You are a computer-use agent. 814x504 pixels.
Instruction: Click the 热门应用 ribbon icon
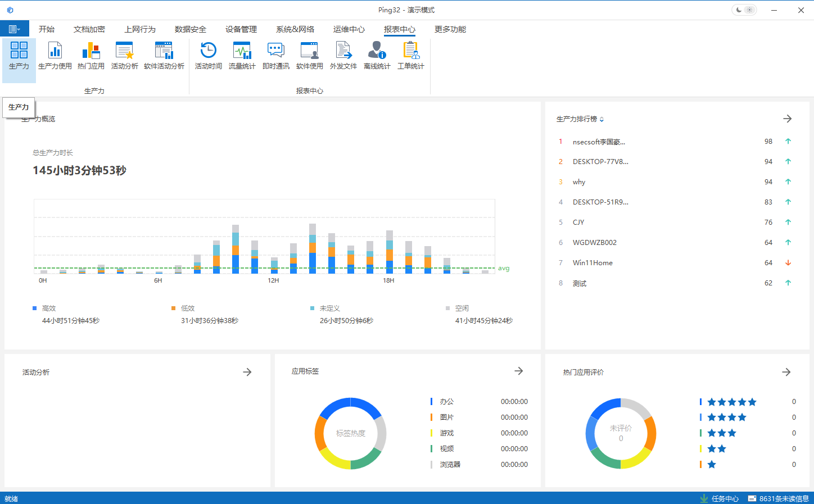(91, 56)
